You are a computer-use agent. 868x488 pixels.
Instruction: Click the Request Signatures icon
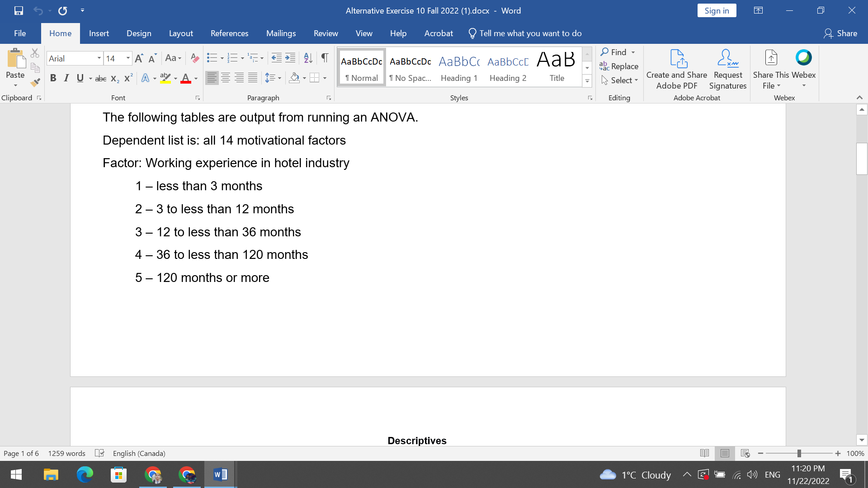(x=727, y=59)
